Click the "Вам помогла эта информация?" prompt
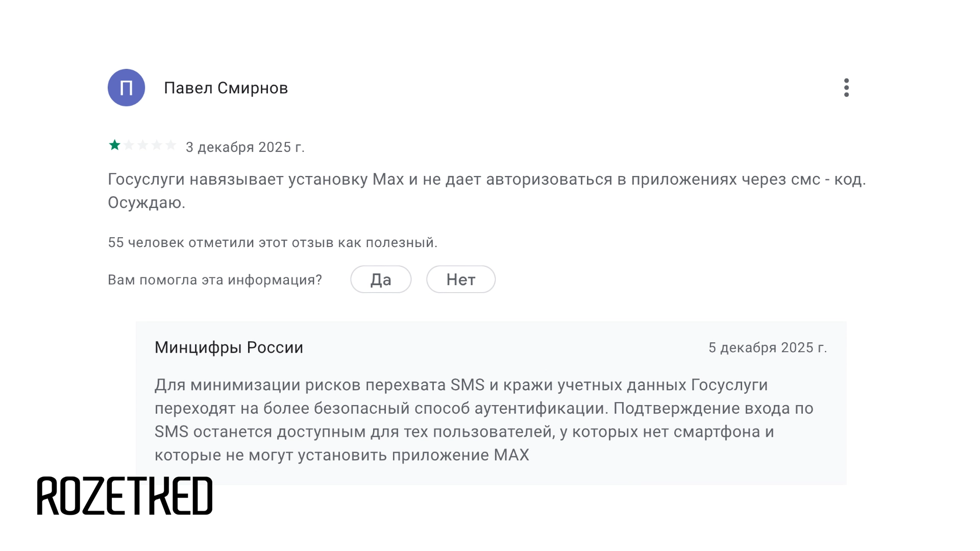The image size is (980, 551). [x=215, y=280]
